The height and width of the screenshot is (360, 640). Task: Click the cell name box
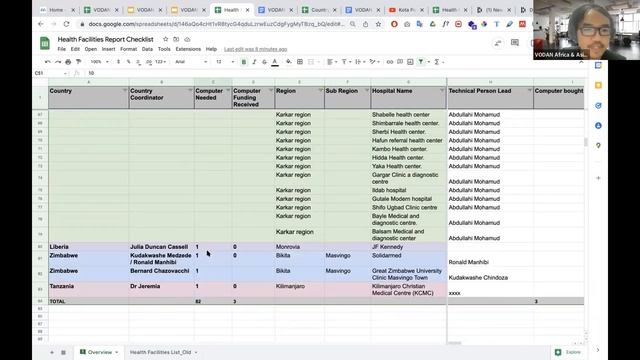click(x=51, y=73)
